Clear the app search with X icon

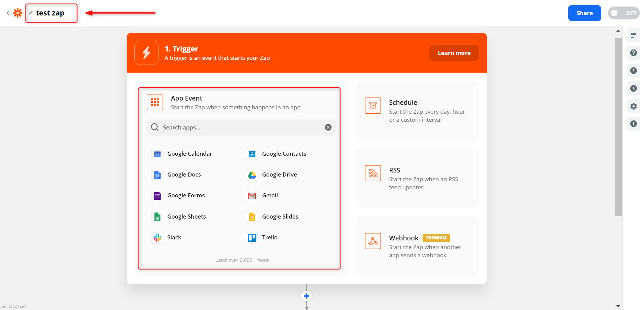click(x=328, y=127)
